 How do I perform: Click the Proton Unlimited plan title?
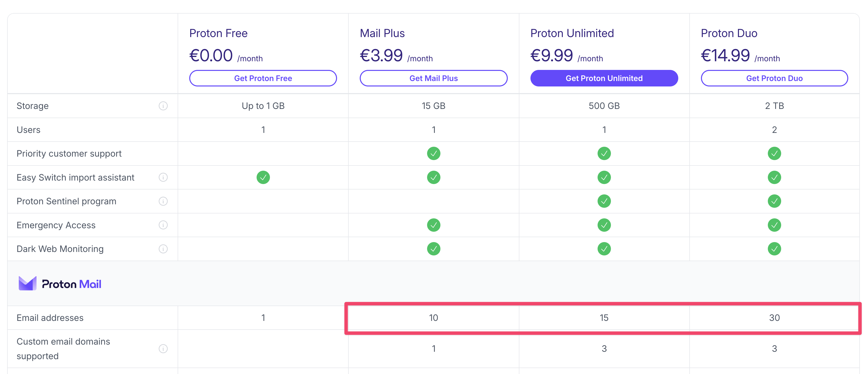pos(572,33)
